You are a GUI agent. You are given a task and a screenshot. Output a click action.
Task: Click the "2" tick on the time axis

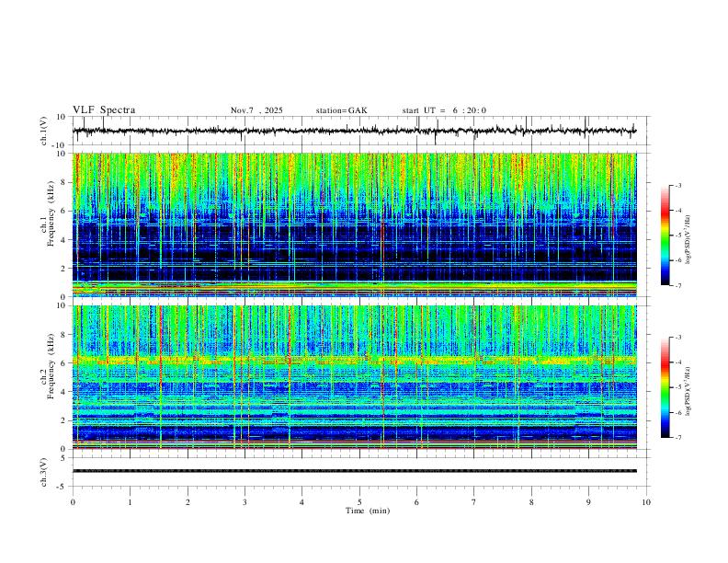(x=188, y=502)
